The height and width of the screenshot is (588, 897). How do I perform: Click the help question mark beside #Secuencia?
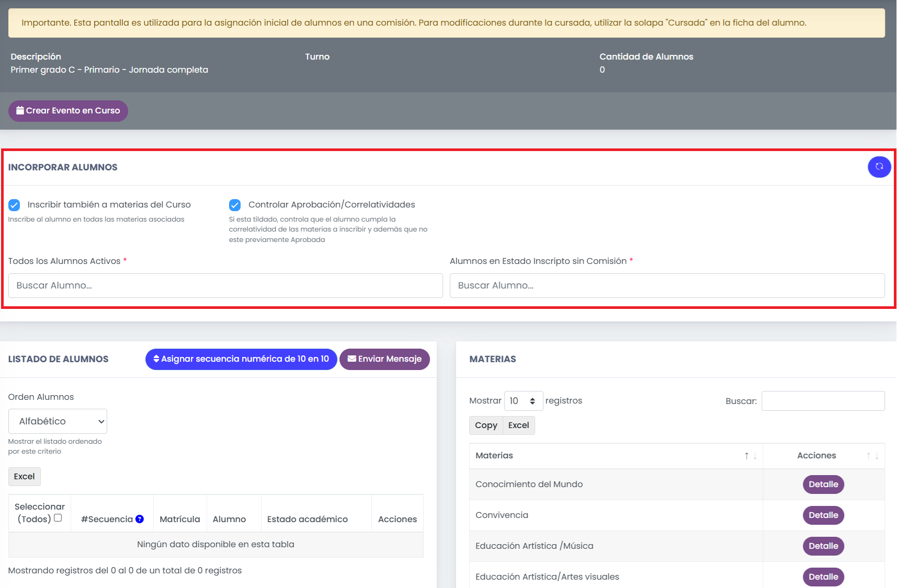click(x=140, y=519)
